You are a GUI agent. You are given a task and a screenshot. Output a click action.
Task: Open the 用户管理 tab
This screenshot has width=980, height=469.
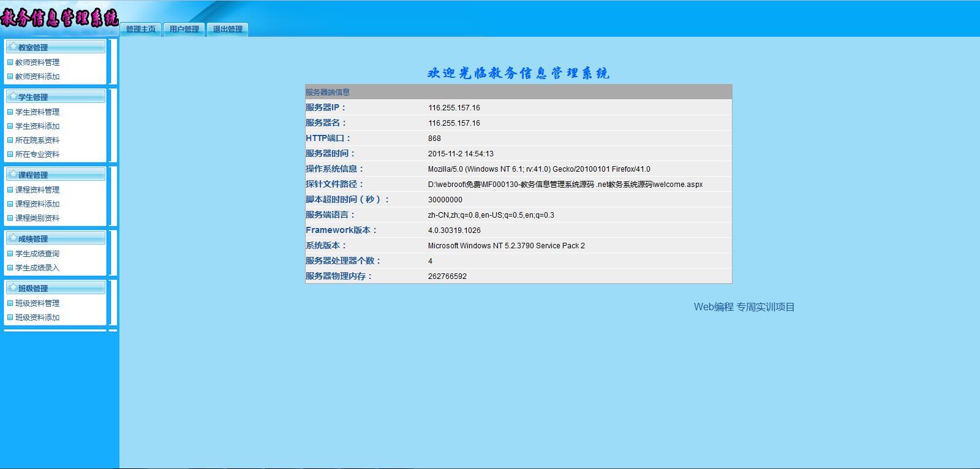[184, 29]
